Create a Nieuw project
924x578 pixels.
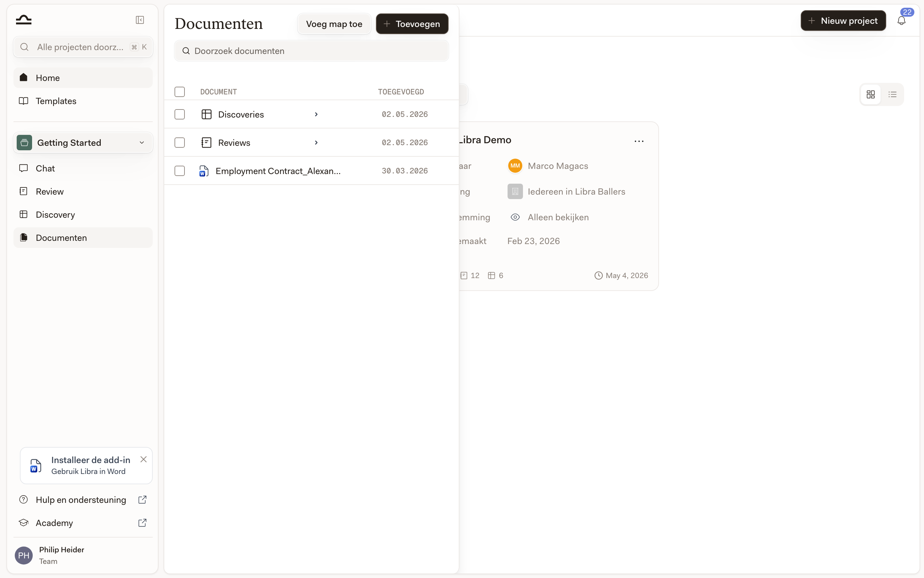tap(843, 21)
